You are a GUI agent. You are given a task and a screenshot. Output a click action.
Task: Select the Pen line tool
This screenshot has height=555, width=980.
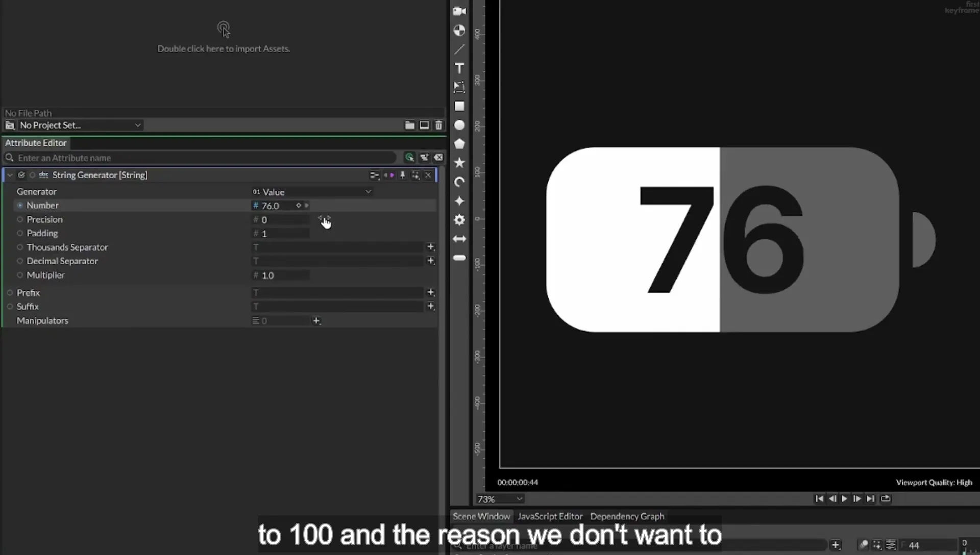tap(459, 49)
